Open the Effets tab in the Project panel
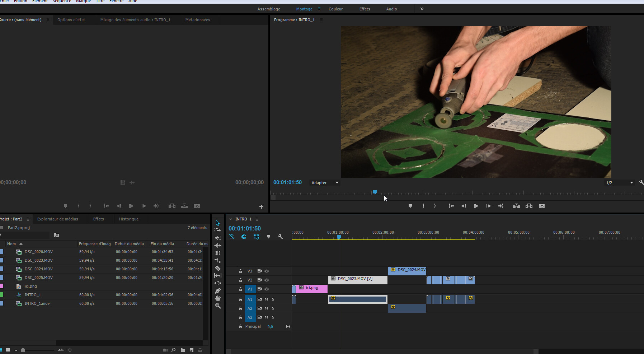This screenshot has height=354, width=644. 98,219
